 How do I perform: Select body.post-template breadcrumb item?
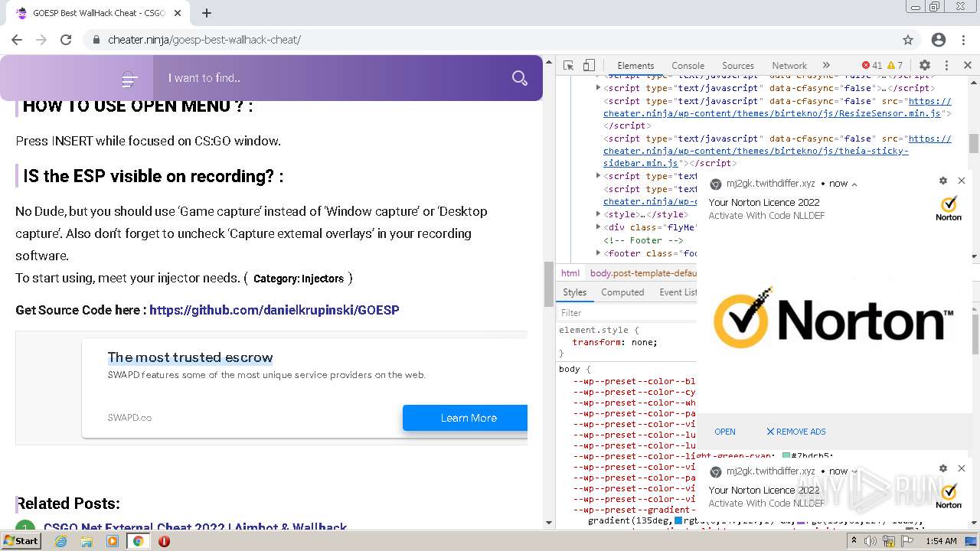coord(642,273)
